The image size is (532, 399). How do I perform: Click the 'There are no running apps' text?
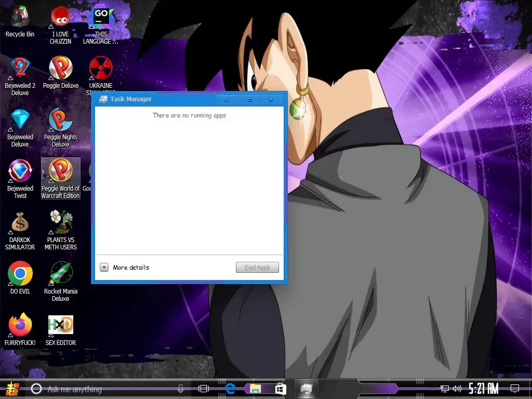(x=189, y=115)
